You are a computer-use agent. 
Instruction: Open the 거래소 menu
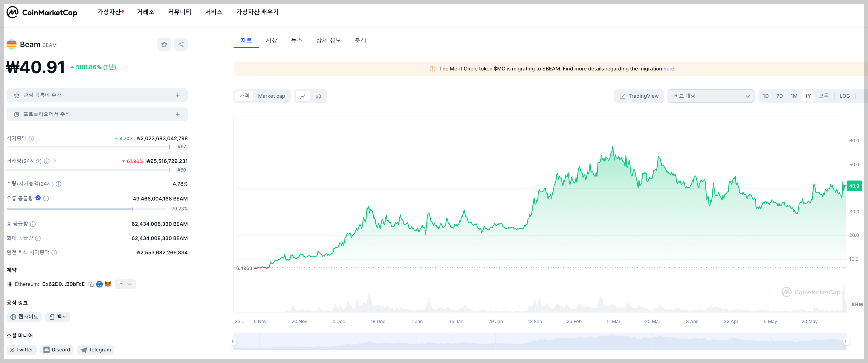click(x=146, y=12)
